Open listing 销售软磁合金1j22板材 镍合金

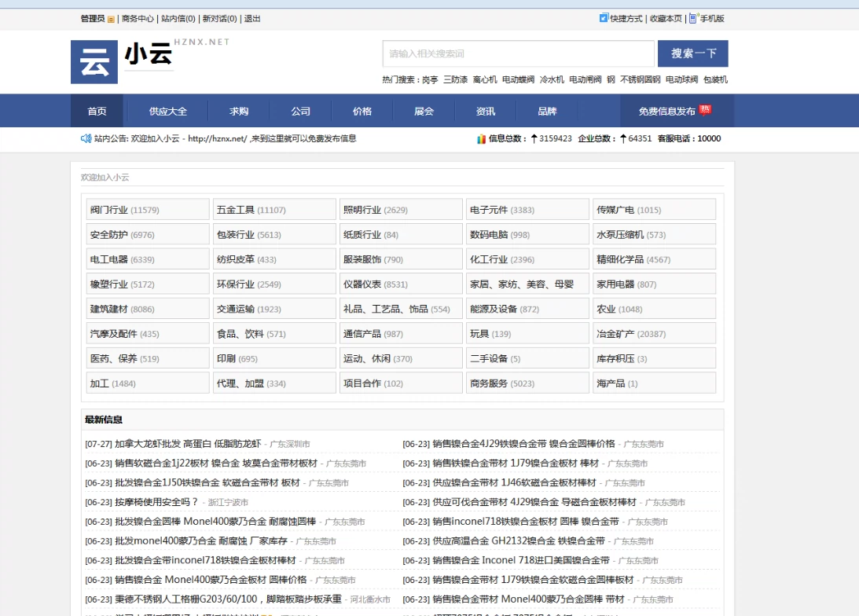coord(216,464)
